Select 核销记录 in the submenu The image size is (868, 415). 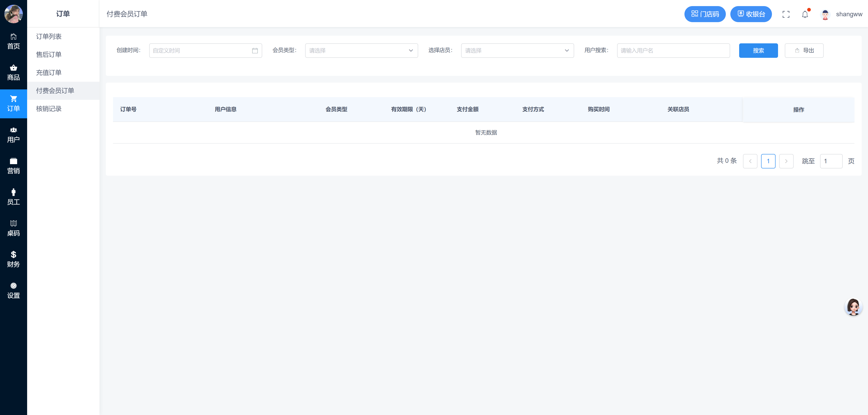pos(49,109)
